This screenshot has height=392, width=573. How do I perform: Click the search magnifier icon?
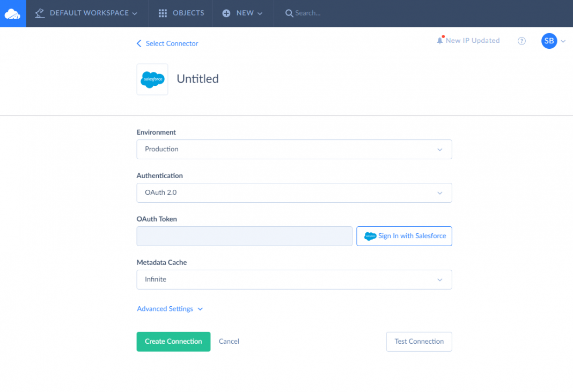tap(289, 13)
